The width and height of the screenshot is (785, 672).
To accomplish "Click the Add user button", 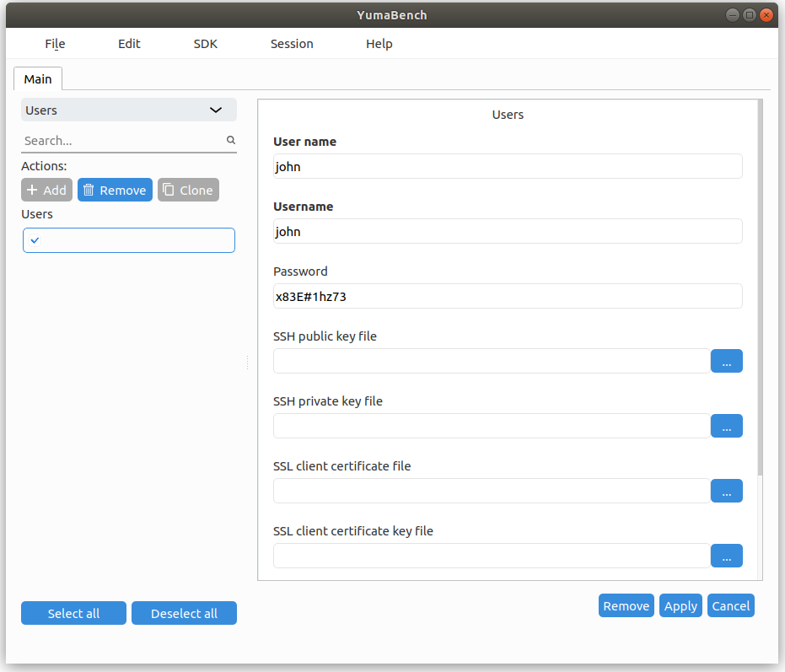I will tap(46, 190).
